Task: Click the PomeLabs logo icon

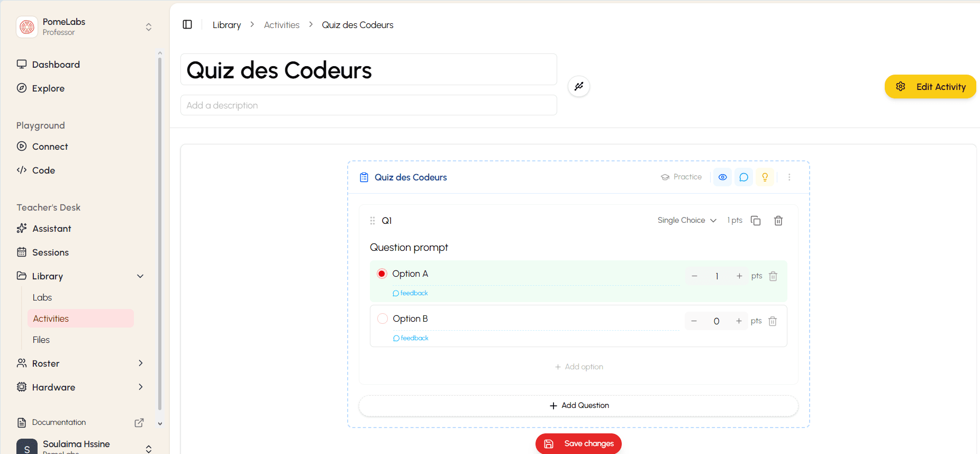Action: (27, 27)
